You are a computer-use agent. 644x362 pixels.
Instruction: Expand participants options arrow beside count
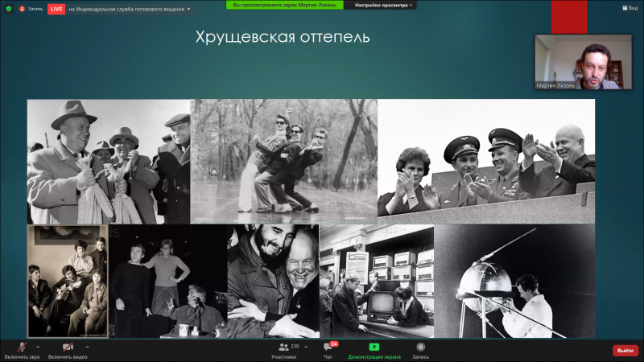(x=304, y=347)
